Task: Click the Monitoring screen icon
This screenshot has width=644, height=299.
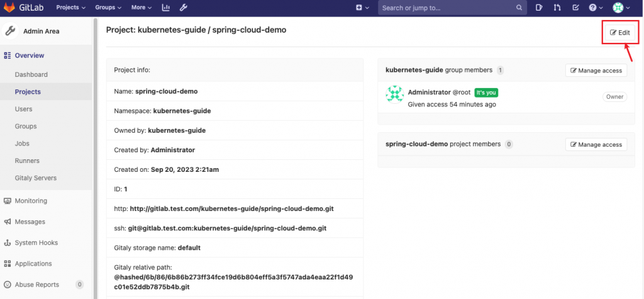Action: (x=7, y=201)
